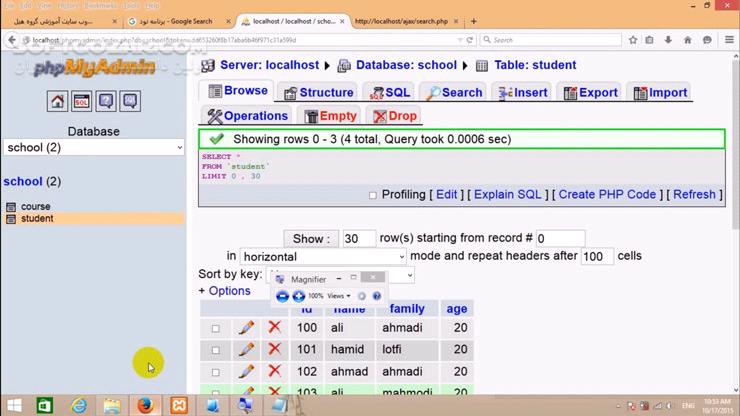This screenshot has height=416, width=740.
Task: Open Database: school breadcrumb
Action: tap(406, 65)
